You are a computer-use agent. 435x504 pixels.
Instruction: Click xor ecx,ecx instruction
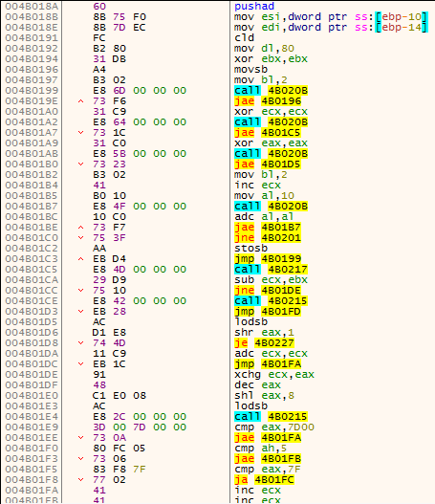coord(271,112)
